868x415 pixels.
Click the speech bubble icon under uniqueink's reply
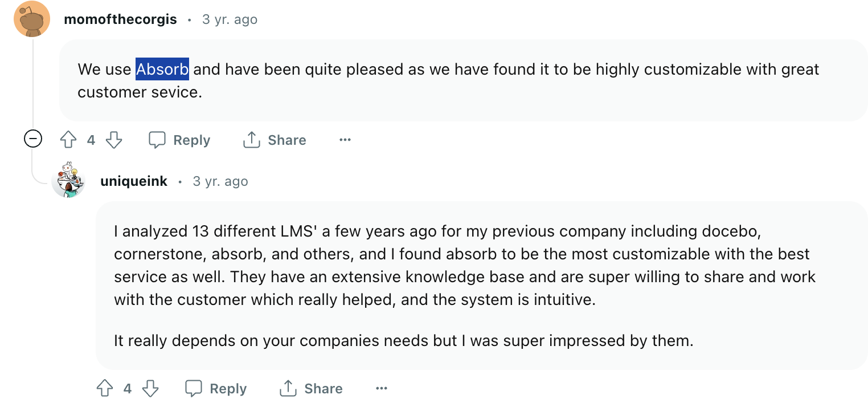pos(194,388)
